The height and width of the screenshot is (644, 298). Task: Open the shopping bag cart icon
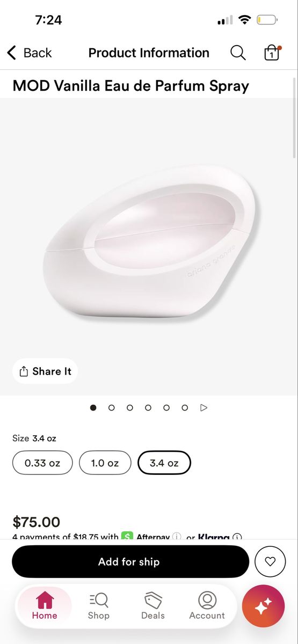click(x=272, y=52)
